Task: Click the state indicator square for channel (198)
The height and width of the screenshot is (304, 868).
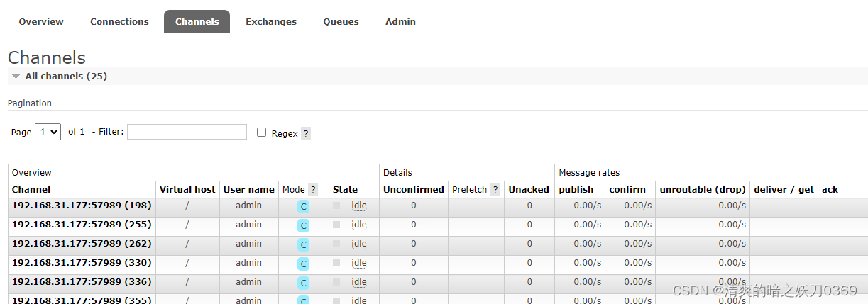Action: point(336,206)
